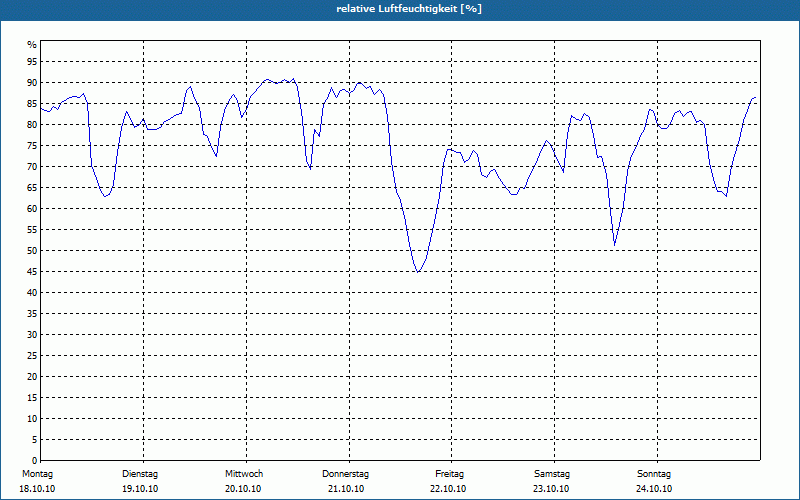Click the y-axis value '55'

pos(32,230)
